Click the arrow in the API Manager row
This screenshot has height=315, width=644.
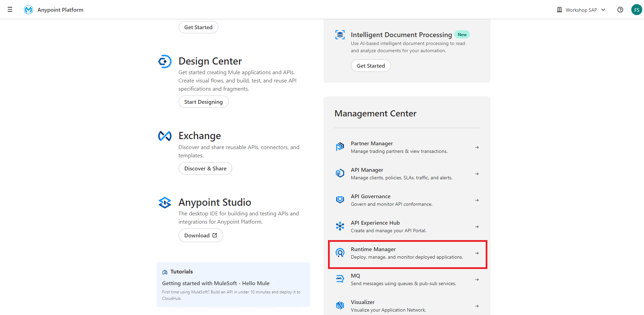[x=477, y=174]
